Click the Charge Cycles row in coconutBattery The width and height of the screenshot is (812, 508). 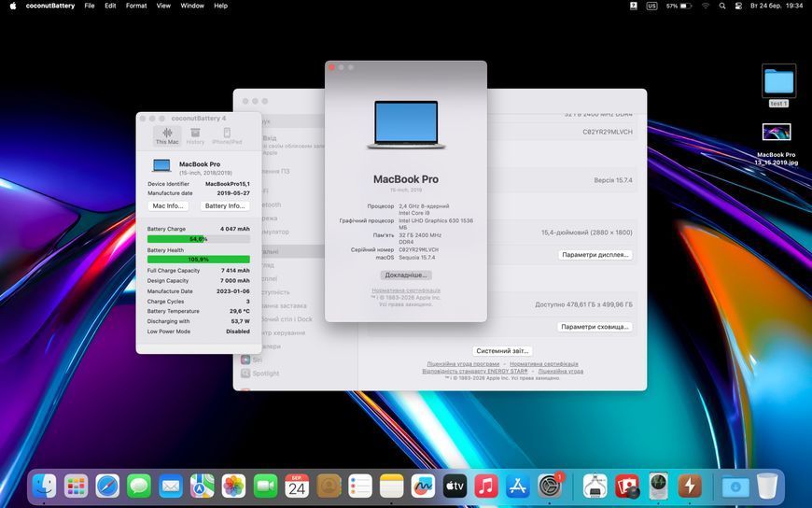pos(199,302)
